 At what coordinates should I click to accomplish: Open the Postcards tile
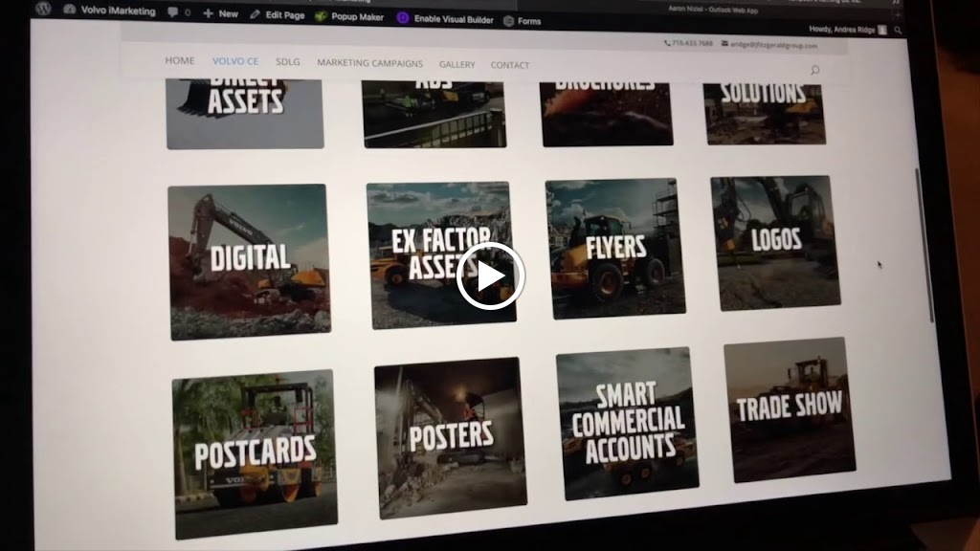pos(255,454)
